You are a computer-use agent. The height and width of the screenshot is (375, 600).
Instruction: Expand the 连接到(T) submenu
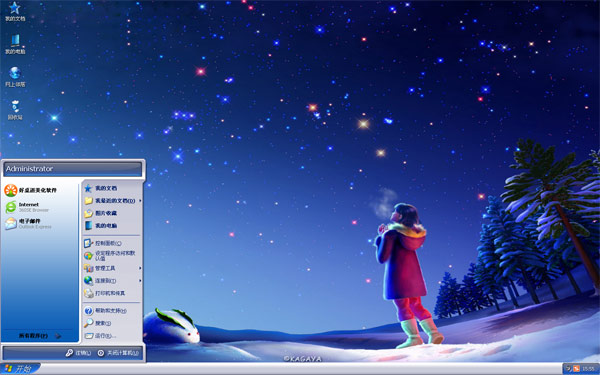click(112, 280)
